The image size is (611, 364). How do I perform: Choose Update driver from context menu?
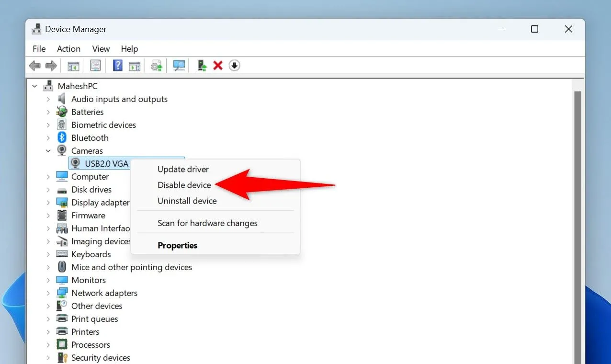(x=183, y=169)
